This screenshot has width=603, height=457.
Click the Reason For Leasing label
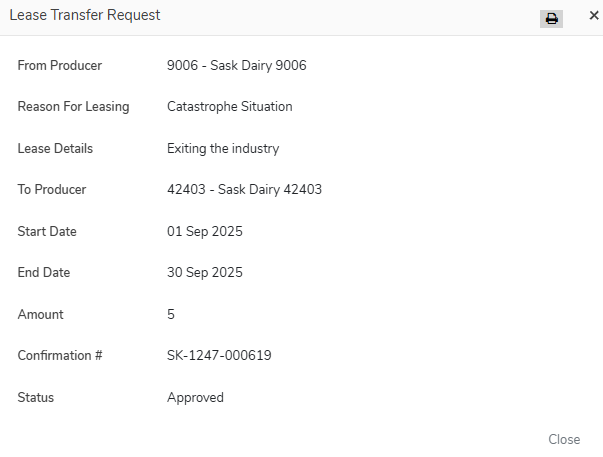[73, 107]
